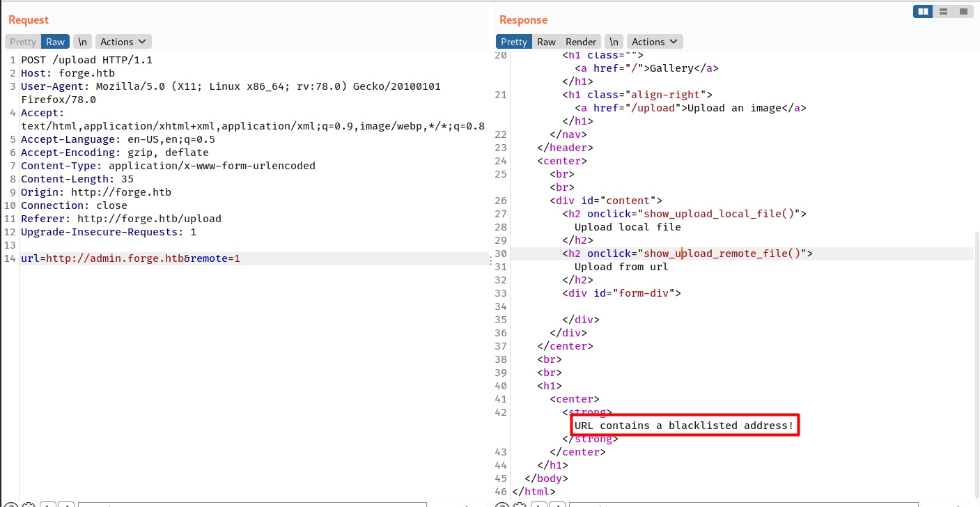
Task: Open Actions dropdown in Request panel
Action: pyautogui.click(x=123, y=42)
